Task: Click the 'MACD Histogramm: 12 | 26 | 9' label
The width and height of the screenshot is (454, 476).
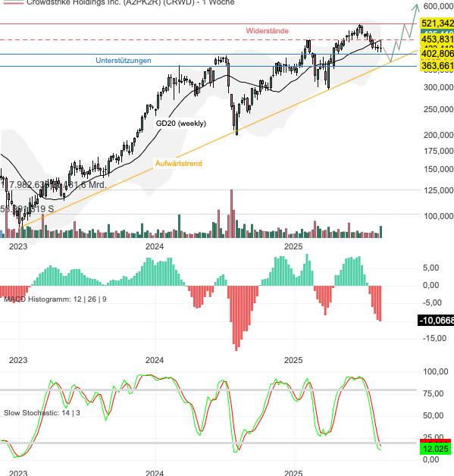Action: 55,299
